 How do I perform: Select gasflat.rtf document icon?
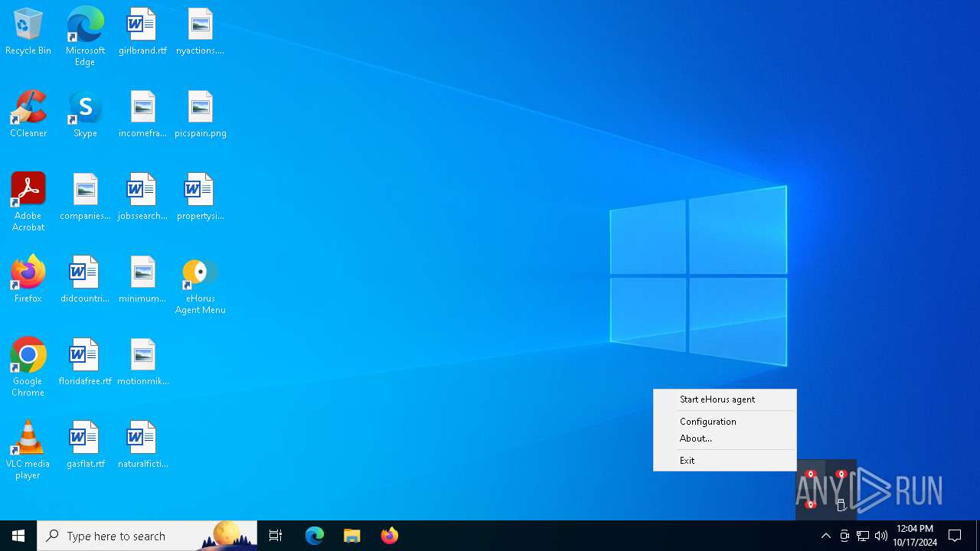[x=85, y=445]
